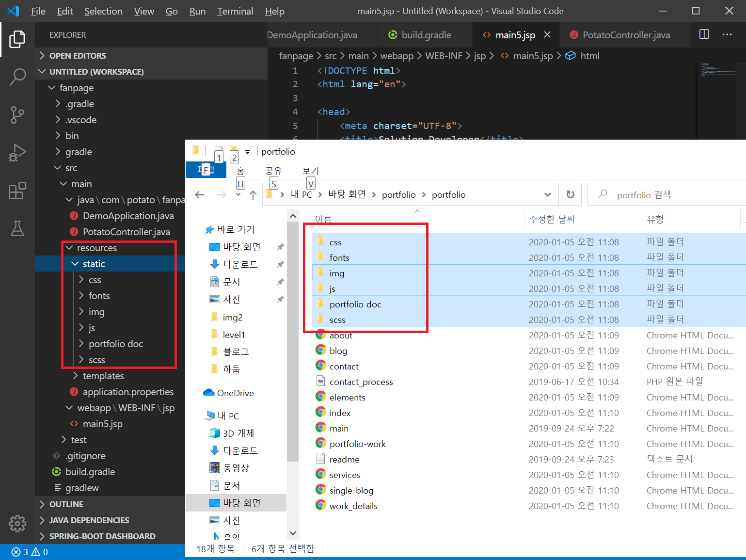746x560 pixels.
Task: Select img2 folder in navigation pane
Action: pos(233,317)
